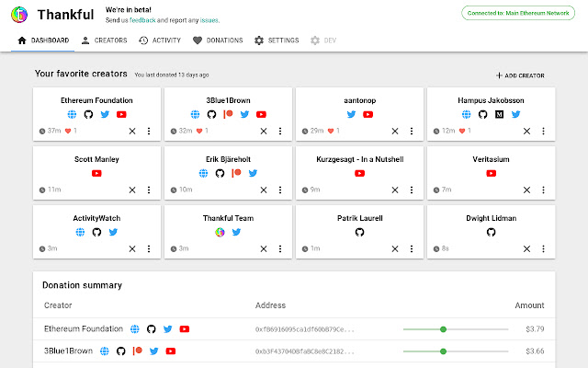Open the issues link
The width and height of the screenshot is (588, 368).
pos(209,20)
